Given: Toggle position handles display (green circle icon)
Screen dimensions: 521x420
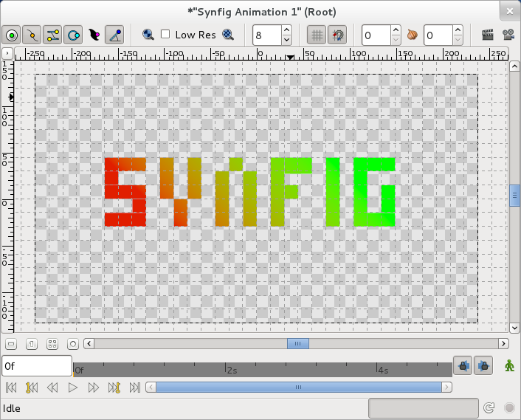Looking at the screenshot, I should coord(12,35).
